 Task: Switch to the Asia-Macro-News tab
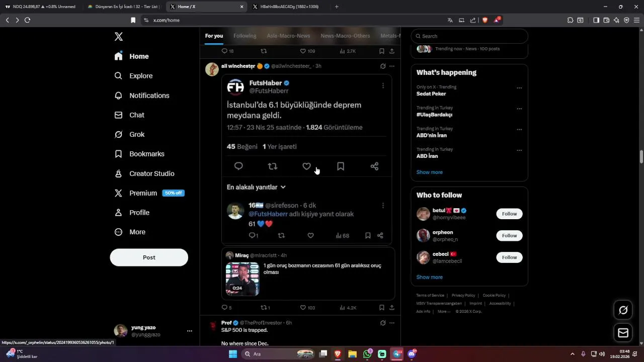(x=288, y=36)
